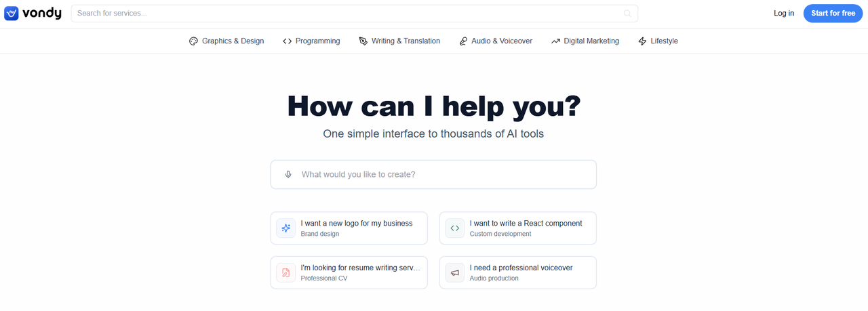Click the Lifestyle lightning bolt icon
The image size is (868, 311).
[642, 41]
